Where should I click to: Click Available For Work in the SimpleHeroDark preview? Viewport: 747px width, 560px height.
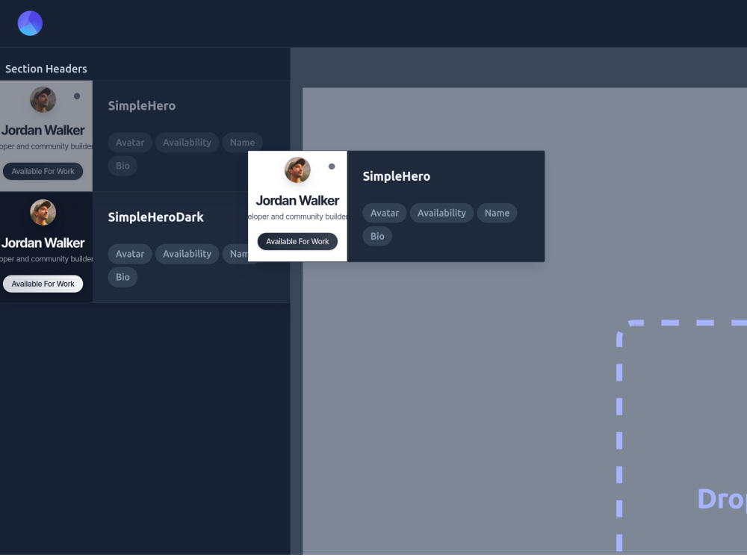[43, 284]
